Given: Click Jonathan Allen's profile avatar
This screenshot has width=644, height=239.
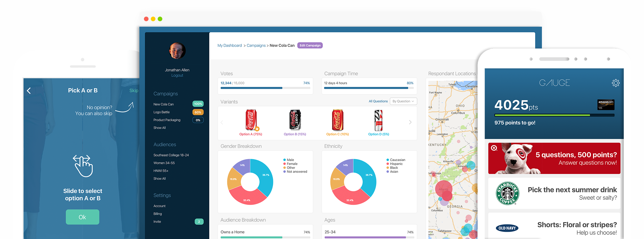Looking at the screenshot, I should (177, 51).
